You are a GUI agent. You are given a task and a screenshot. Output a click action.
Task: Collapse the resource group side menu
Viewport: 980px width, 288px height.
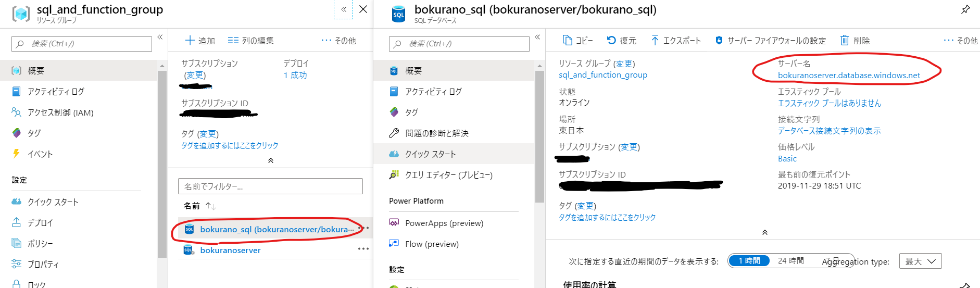coord(160,37)
